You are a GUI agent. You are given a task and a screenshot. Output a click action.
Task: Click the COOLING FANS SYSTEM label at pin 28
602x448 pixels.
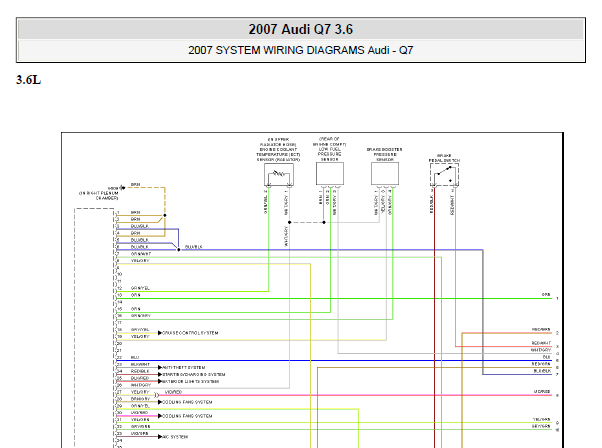point(187,402)
